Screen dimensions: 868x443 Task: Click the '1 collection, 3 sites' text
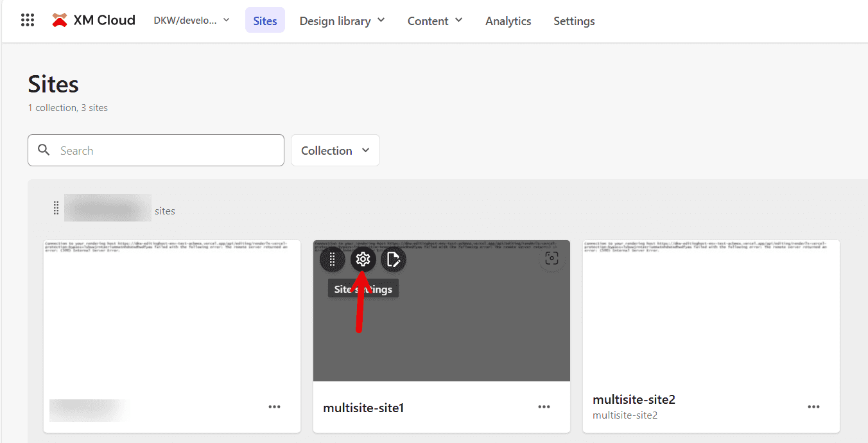[68, 108]
